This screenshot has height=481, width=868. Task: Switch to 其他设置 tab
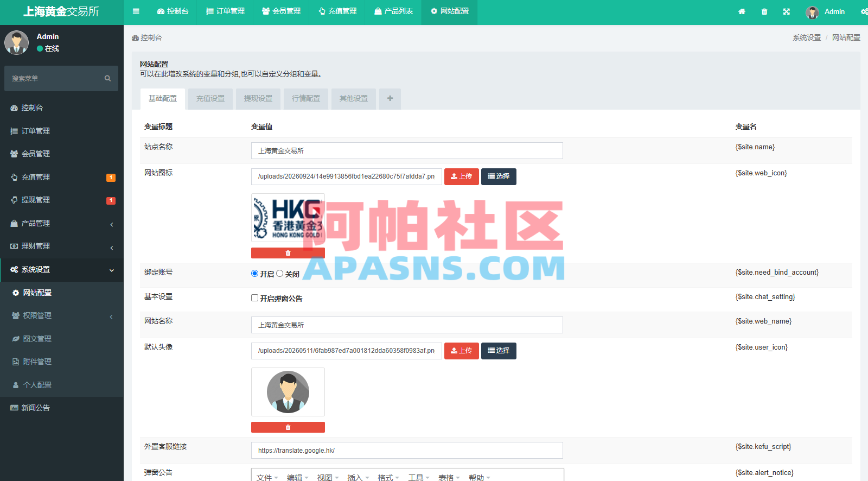click(354, 99)
